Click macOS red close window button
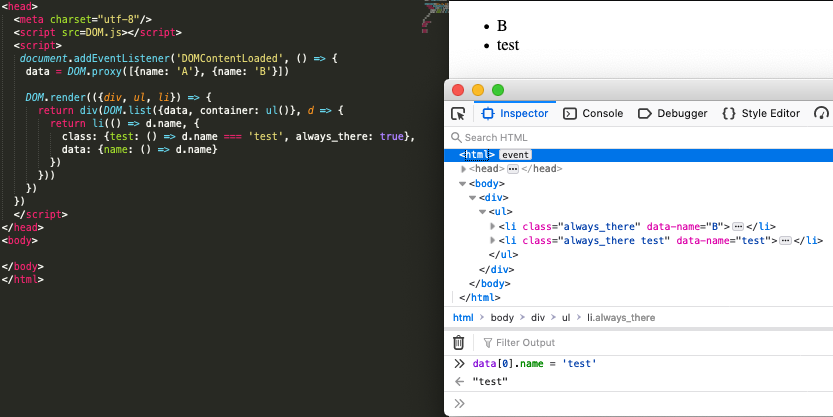The width and height of the screenshot is (833, 417). pos(458,90)
